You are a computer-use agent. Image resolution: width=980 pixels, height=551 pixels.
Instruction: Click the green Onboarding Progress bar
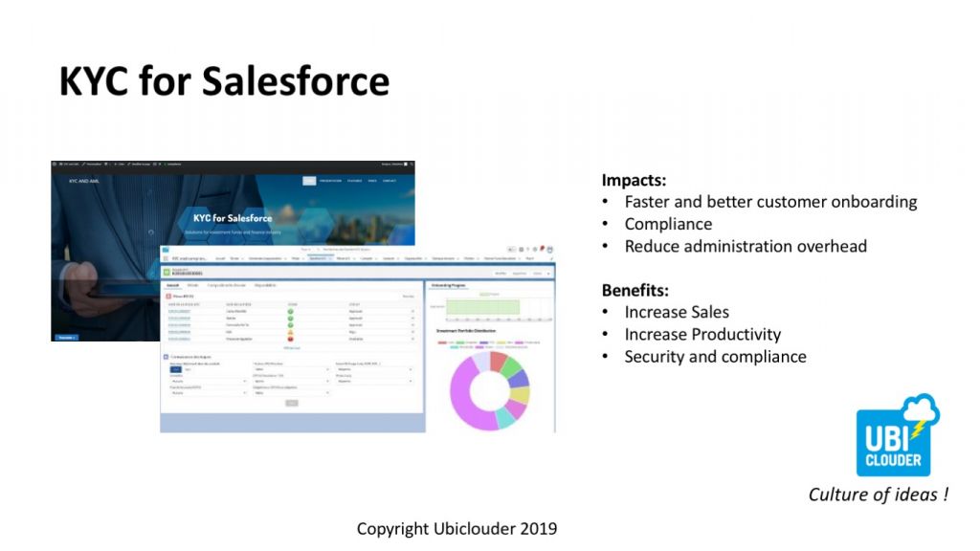click(x=483, y=307)
